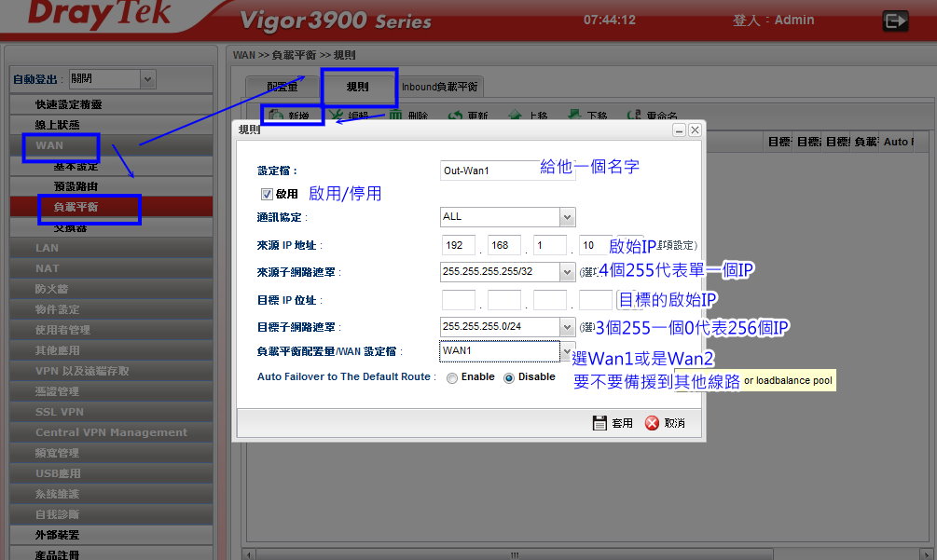Open the 防火牆 firewall section
This screenshot has height=560, width=937.
coord(111,289)
